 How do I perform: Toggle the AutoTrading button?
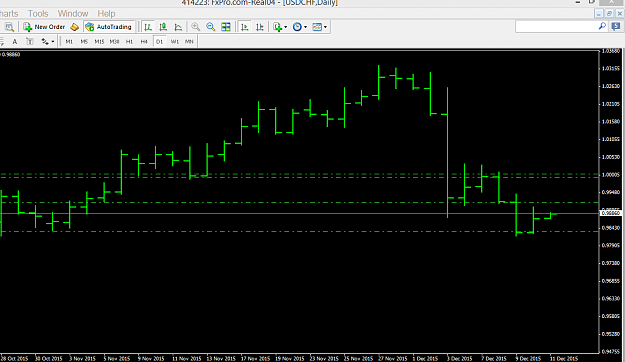(x=109, y=27)
